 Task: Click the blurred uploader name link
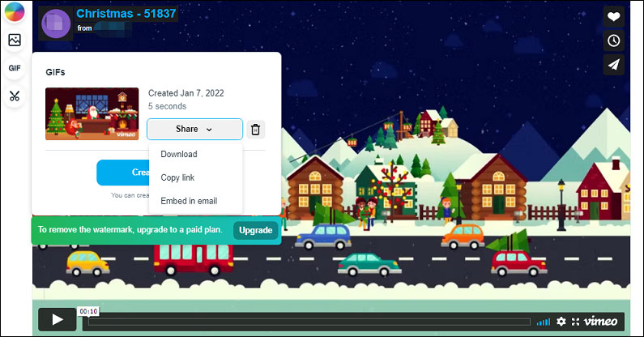pyautogui.click(x=113, y=28)
